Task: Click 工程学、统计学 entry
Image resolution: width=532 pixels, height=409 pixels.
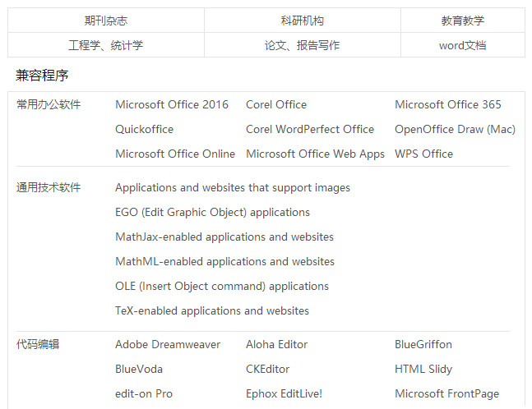Action: coord(105,45)
